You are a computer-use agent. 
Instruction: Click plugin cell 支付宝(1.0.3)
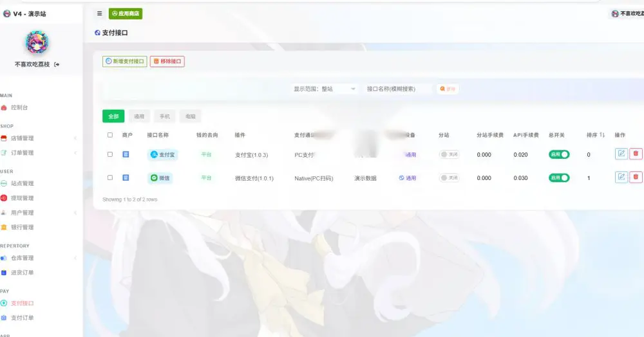[x=251, y=155]
